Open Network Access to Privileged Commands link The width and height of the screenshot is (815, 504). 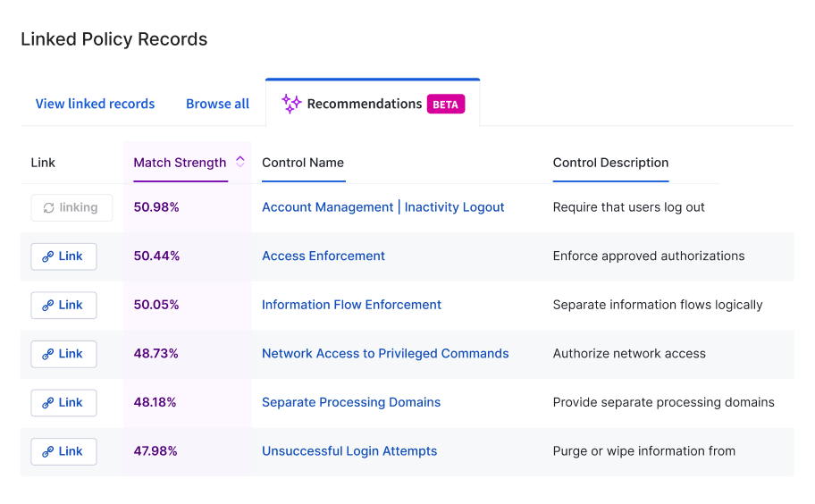(x=385, y=354)
